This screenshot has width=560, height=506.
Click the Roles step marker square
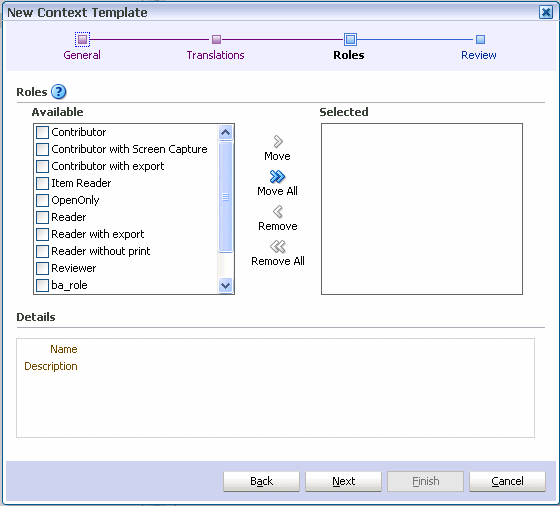point(350,39)
